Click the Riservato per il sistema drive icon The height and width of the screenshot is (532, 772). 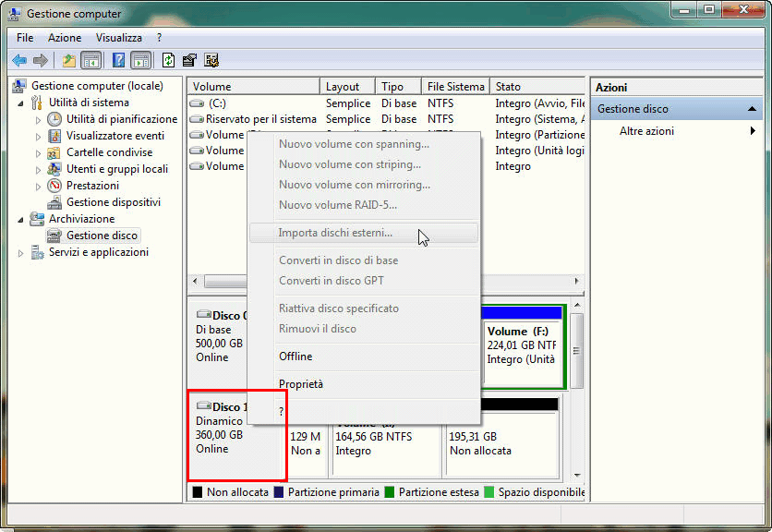197,119
